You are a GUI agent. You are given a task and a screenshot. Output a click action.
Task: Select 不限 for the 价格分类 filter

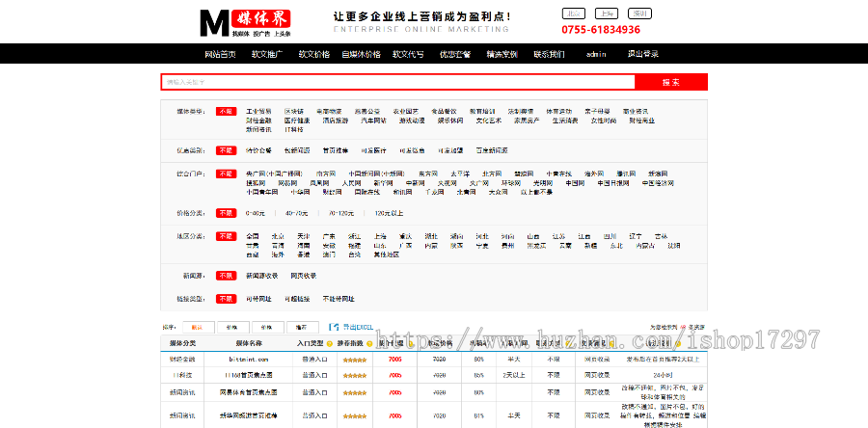tap(226, 212)
